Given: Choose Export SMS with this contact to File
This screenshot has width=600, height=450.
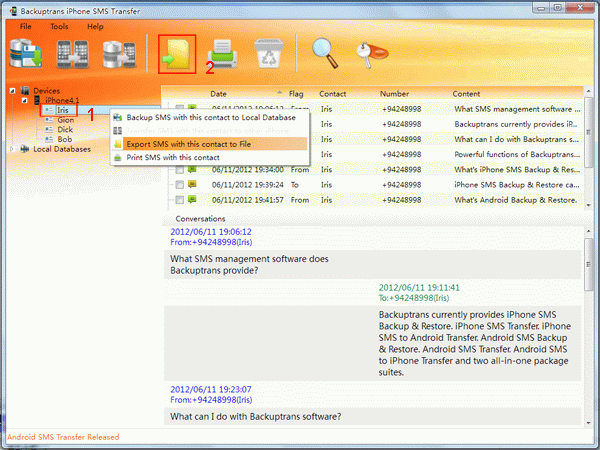Looking at the screenshot, I should tap(209, 144).
